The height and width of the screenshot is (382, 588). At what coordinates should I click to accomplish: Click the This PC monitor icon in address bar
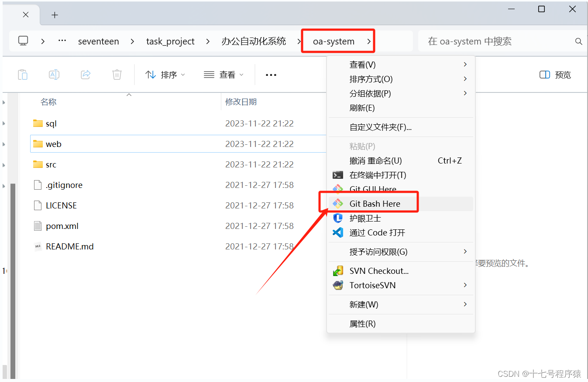click(23, 41)
